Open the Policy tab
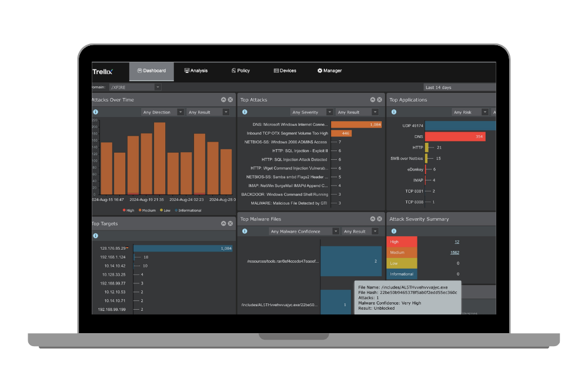The image size is (588, 392). 240,71
